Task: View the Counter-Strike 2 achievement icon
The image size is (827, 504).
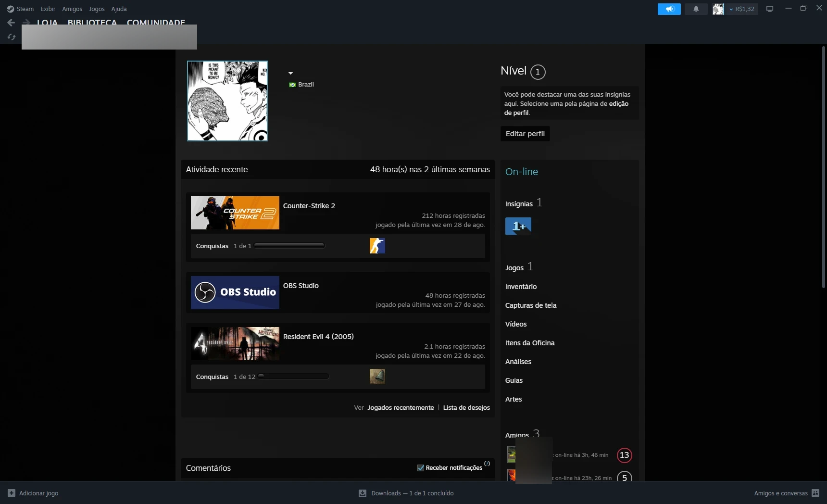Action: click(377, 246)
